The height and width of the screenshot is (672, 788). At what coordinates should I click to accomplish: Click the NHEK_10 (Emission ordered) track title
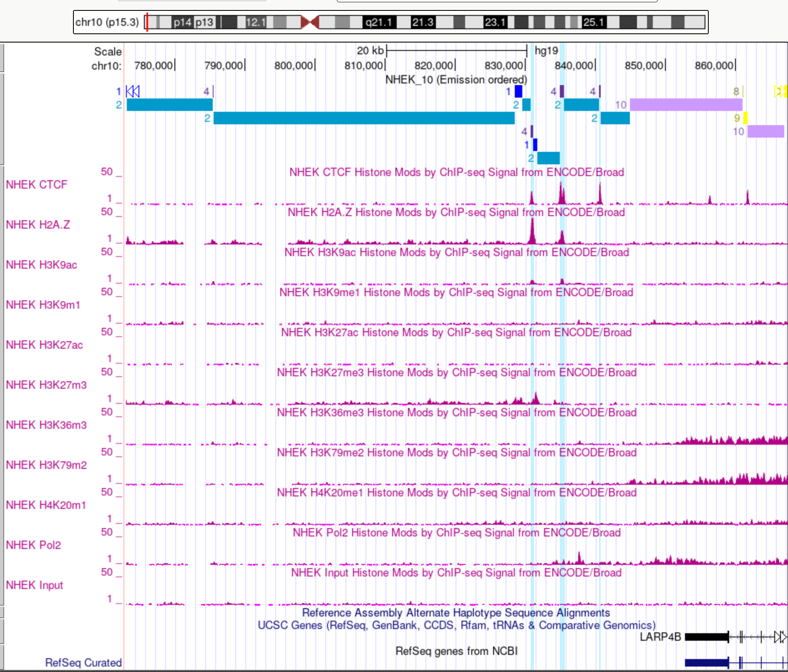[456, 79]
